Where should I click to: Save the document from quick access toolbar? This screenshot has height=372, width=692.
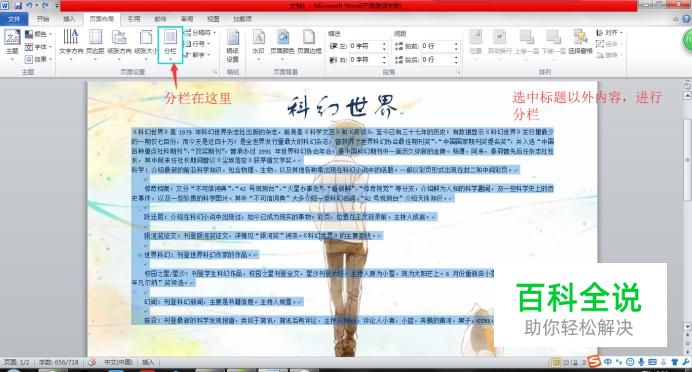(x=18, y=6)
